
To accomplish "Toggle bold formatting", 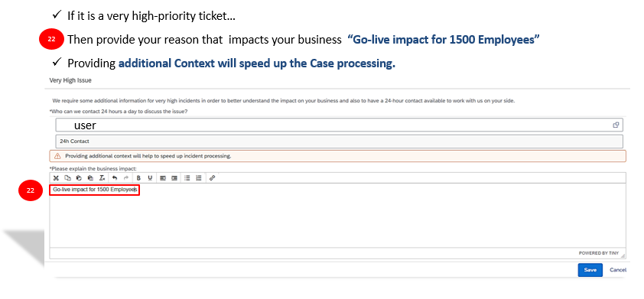I will coord(139,178).
